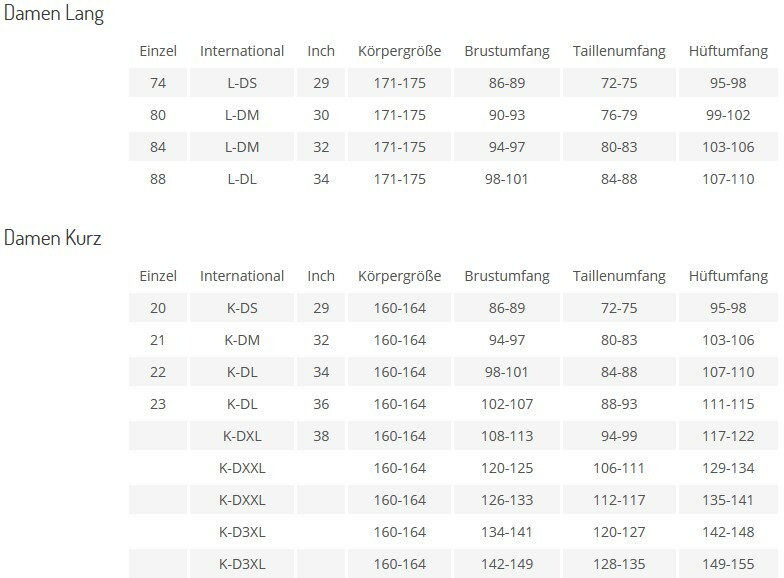Click the Damen Lang heading
The width and height of the screenshot is (784, 578).
(54, 15)
